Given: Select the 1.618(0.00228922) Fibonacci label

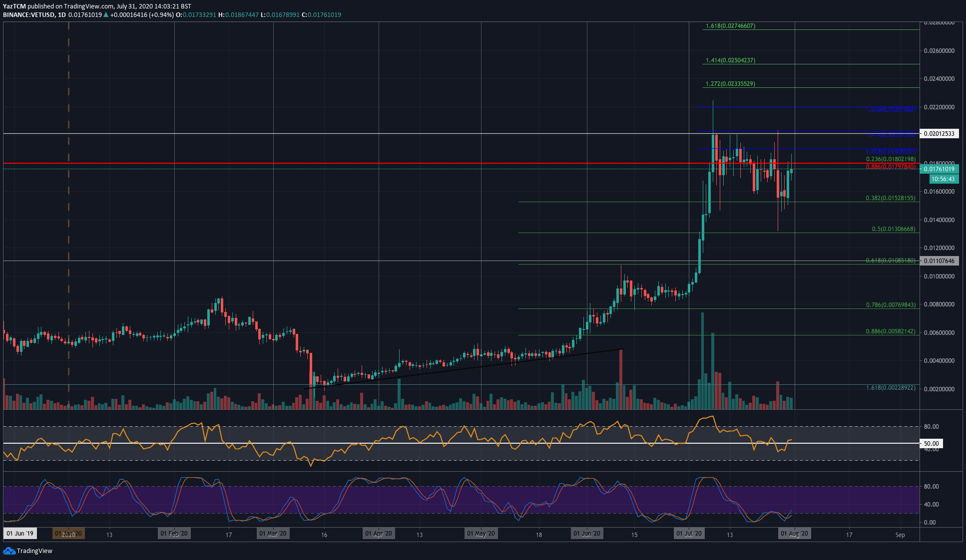Looking at the screenshot, I should tap(891, 388).
